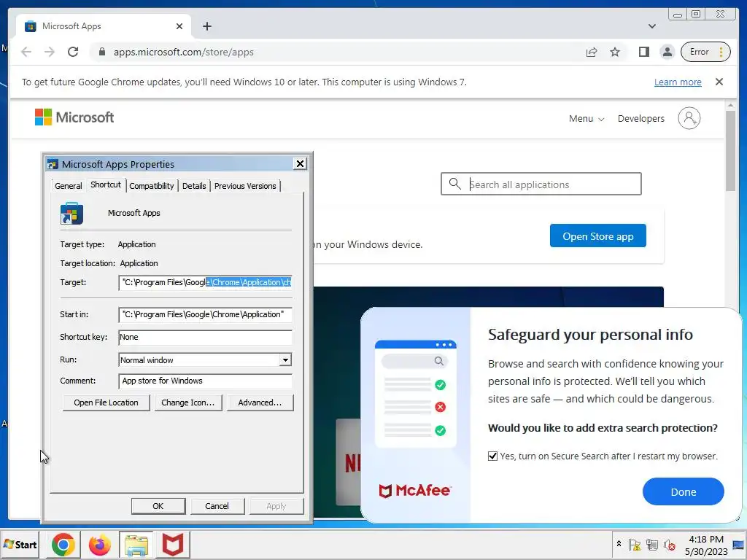747x560 pixels.
Task: Open Firefox from the taskbar
Action: coord(99,545)
